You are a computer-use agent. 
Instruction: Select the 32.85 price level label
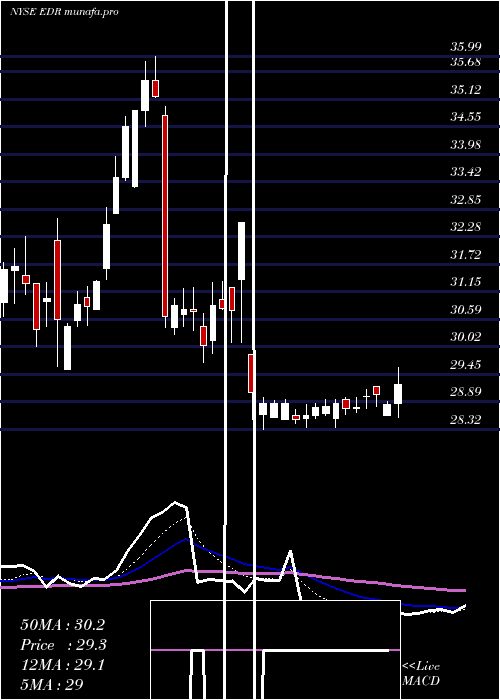pyautogui.click(x=465, y=200)
